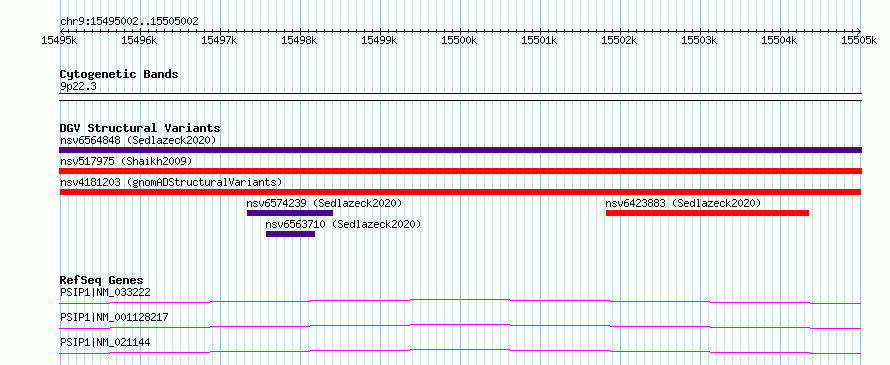Select the nsv6563710 purple variant bar
Viewport: 890px width, 365px height.
[x=290, y=234]
